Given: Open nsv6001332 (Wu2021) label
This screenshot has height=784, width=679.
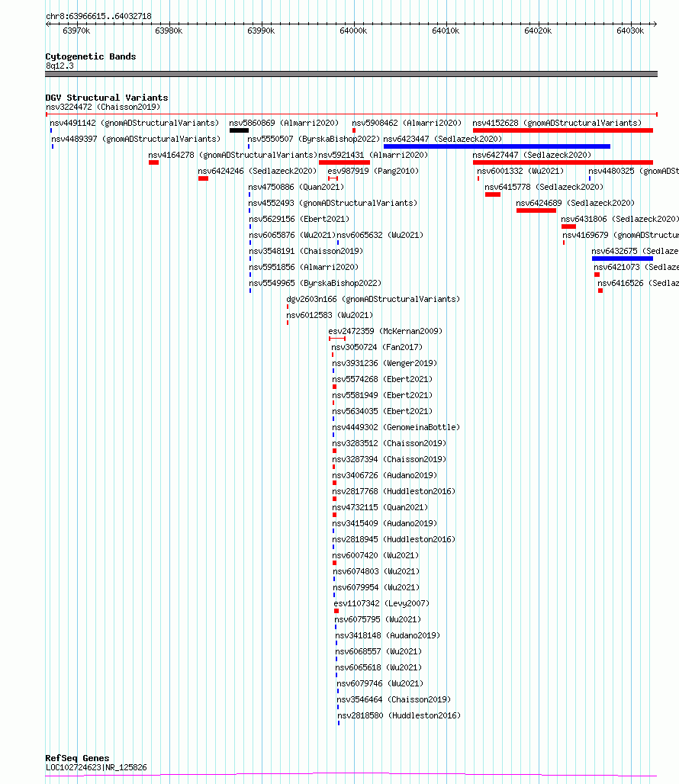Looking at the screenshot, I should (x=520, y=171).
